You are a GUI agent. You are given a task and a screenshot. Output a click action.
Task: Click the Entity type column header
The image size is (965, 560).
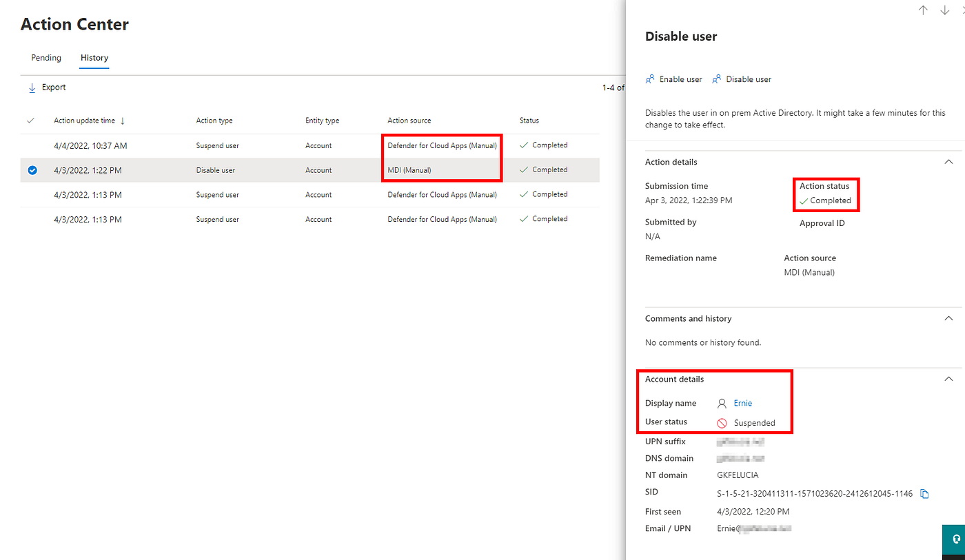pos(323,121)
